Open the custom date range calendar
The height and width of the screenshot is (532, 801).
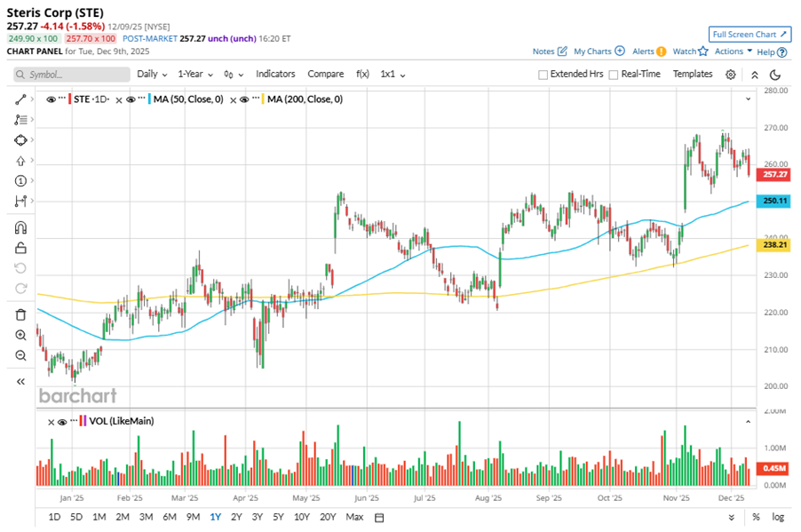(379, 518)
